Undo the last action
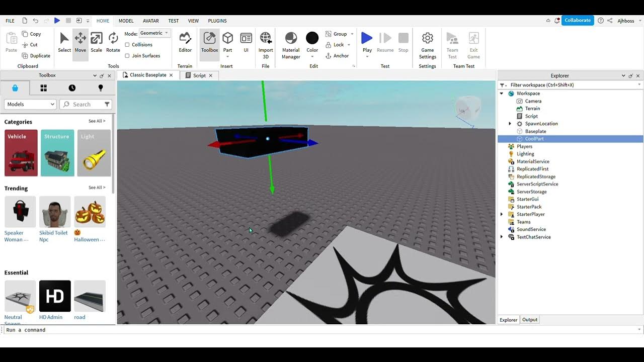 [x=35, y=21]
